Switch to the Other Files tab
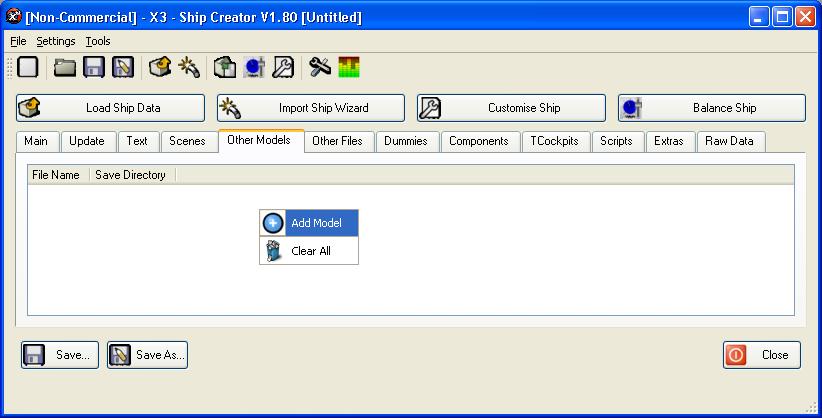 pyautogui.click(x=337, y=141)
